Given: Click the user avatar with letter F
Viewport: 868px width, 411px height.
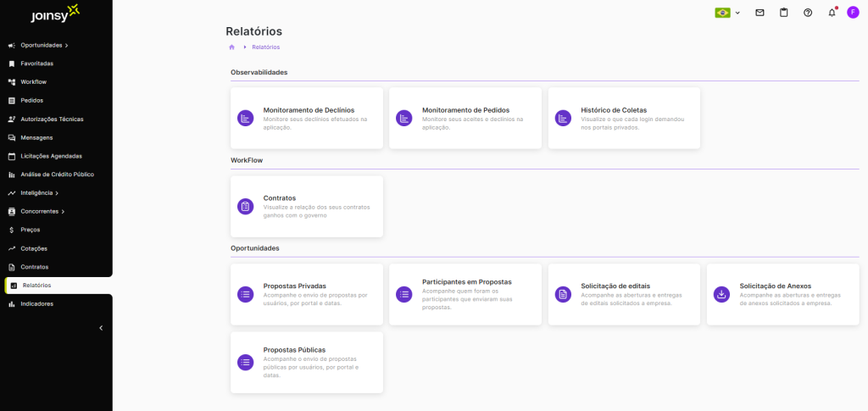Looking at the screenshot, I should tap(853, 13).
